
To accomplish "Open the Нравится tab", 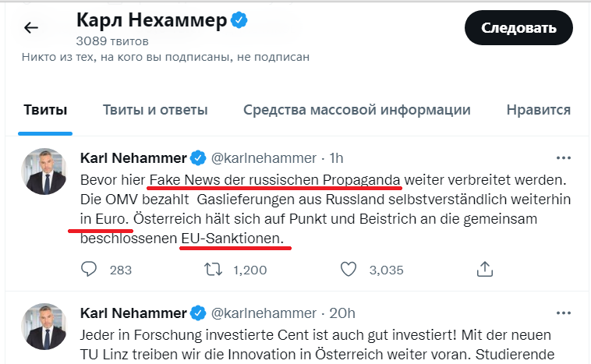I will pyautogui.click(x=539, y=110).
